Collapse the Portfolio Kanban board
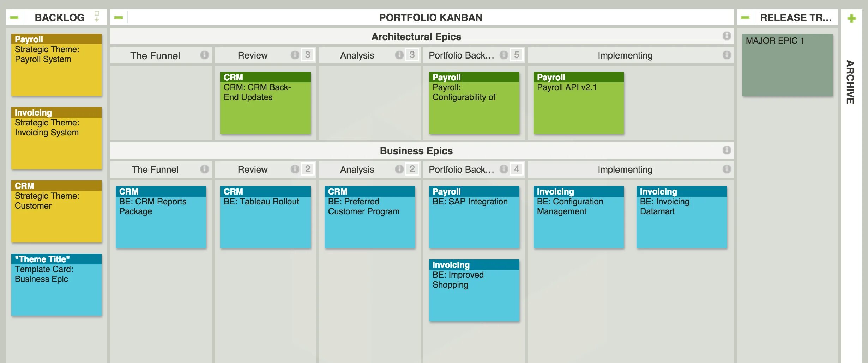 tap(119, 17)
